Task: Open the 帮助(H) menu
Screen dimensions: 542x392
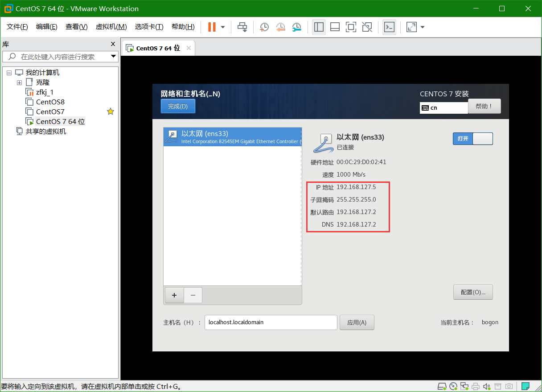Action: [x=183, y=27]
